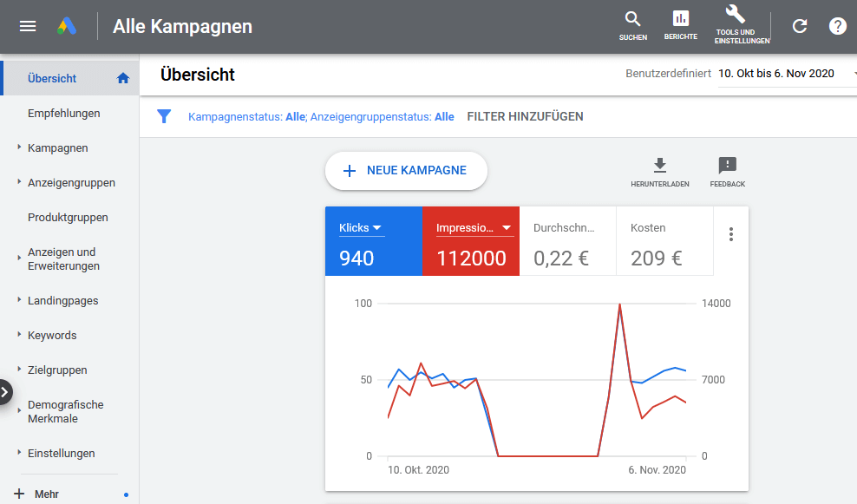Click the Google Ads logo

point(68,26)
